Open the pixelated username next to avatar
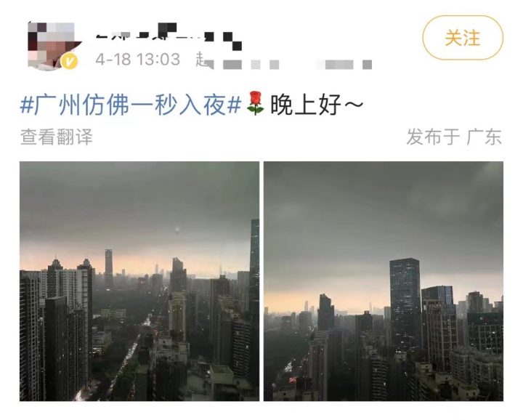Viewport: 523px width, 420px height. (x=169, y=37)
